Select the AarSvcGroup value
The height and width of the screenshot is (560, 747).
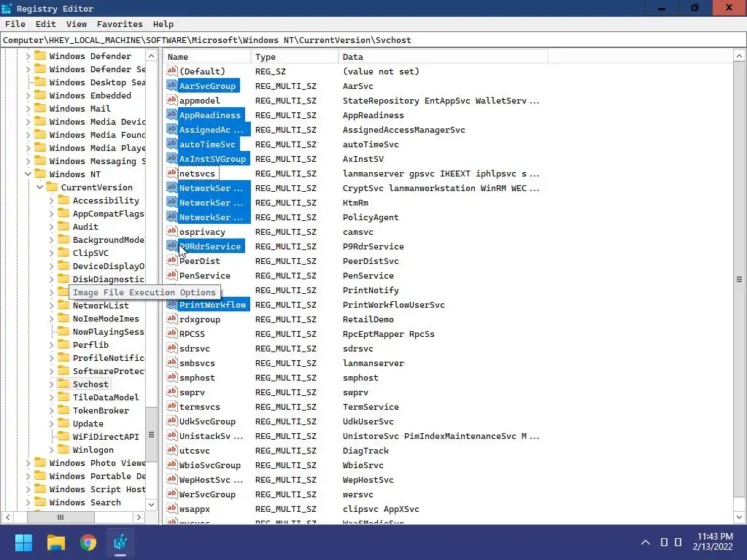tap(207, 86)
